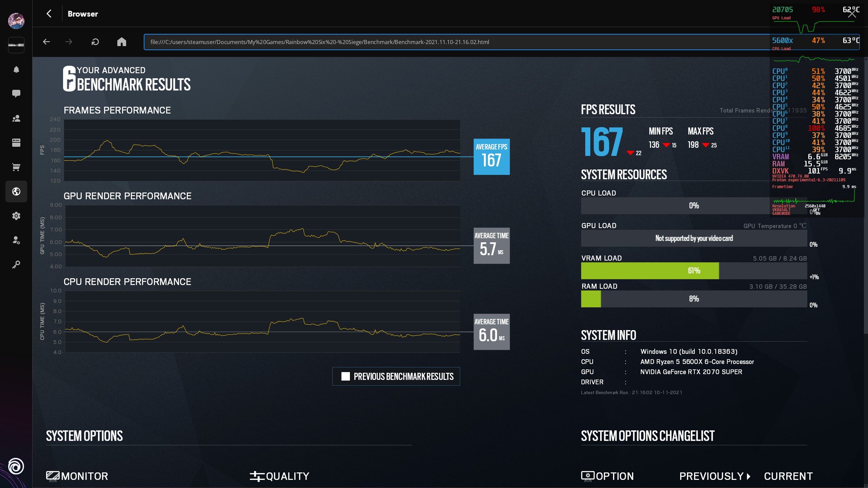Open notifications bell in sidebar
This screenshot has height=488, width=868.
click(16, 69)
